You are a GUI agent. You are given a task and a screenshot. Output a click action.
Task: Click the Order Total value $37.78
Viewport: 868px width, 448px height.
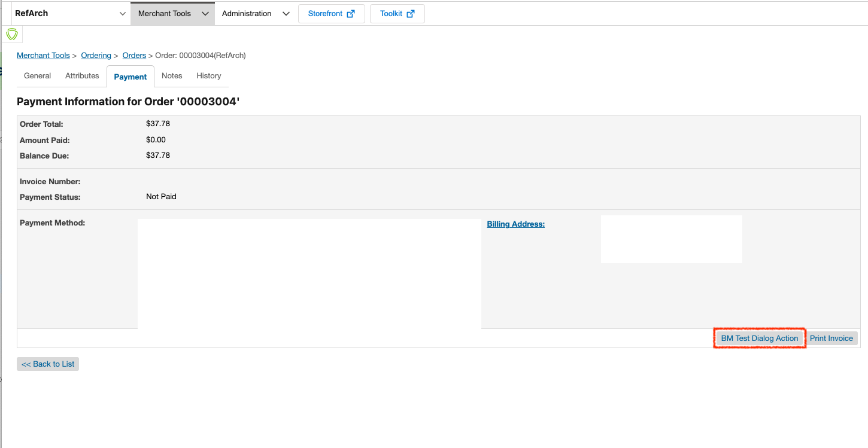[x=158, y=124]
